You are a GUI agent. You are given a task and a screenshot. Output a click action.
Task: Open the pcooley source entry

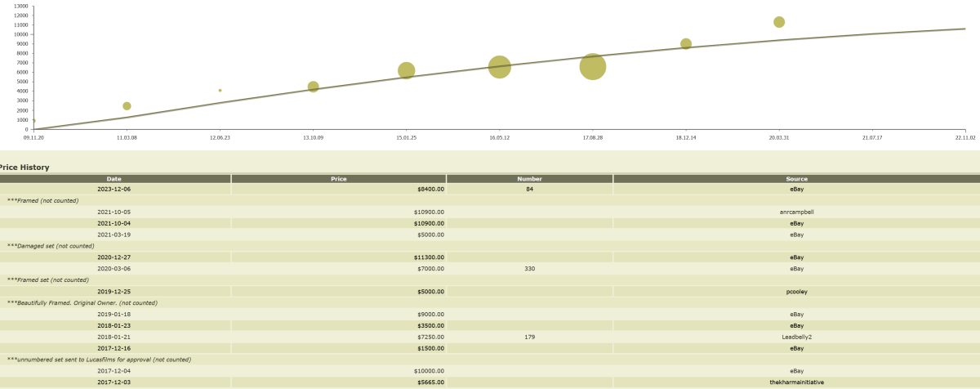pyautogui.click(x=797, y=291)
